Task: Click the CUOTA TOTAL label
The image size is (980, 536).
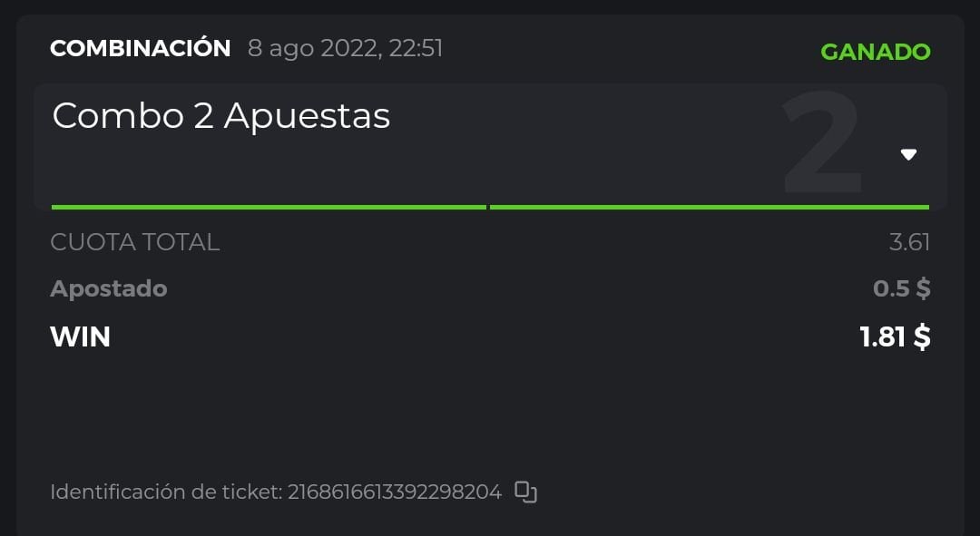Action: click(x=135, y=242)
